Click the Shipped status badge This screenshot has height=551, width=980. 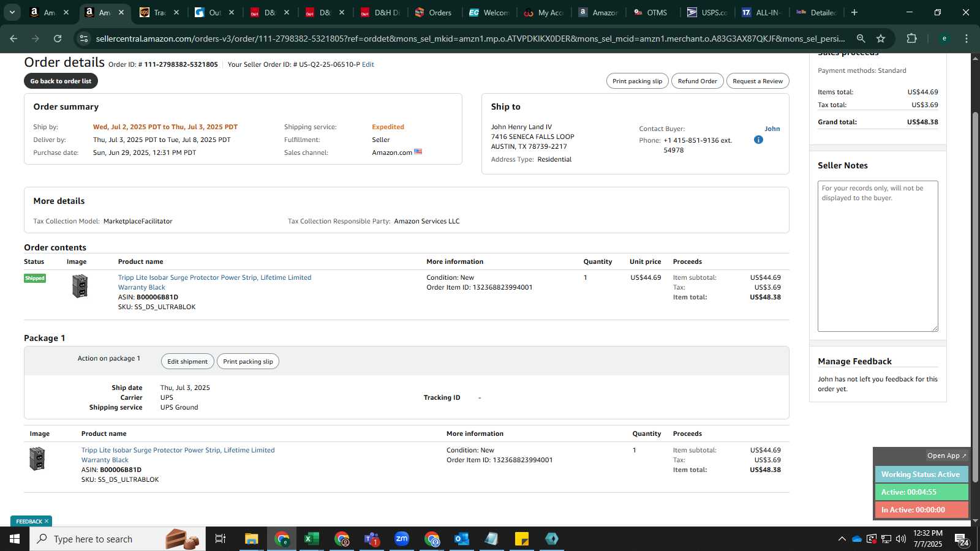tap(35, 278)
